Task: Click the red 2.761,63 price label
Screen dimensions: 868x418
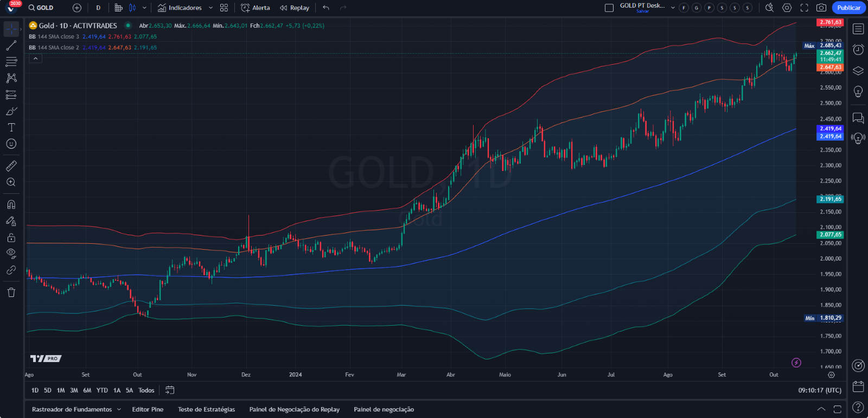Action: click(x=830, y=22)
